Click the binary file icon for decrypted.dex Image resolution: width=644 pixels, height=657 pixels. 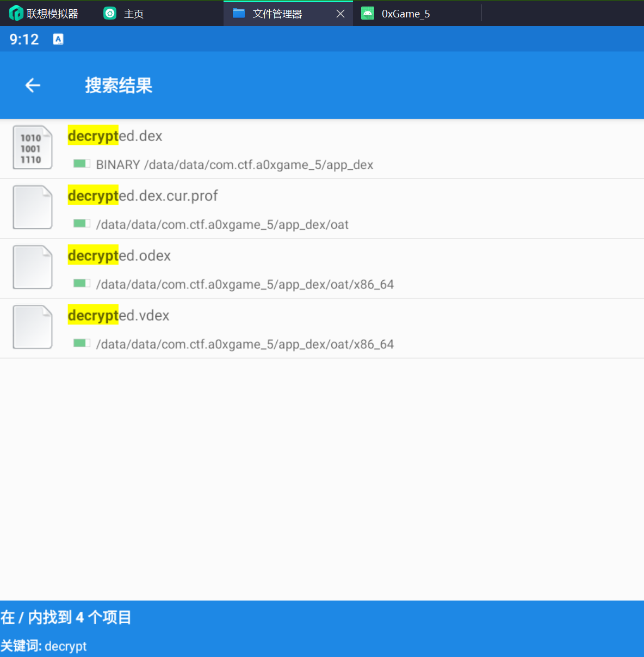[33, 148]
